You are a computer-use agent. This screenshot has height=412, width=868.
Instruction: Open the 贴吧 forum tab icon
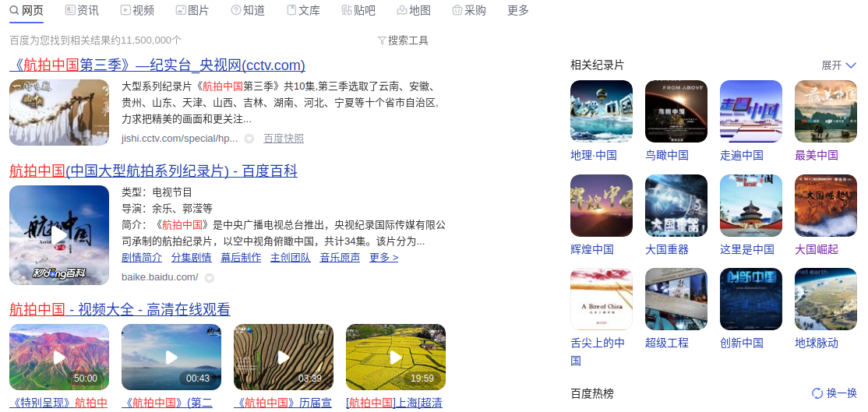coord(347,10)
